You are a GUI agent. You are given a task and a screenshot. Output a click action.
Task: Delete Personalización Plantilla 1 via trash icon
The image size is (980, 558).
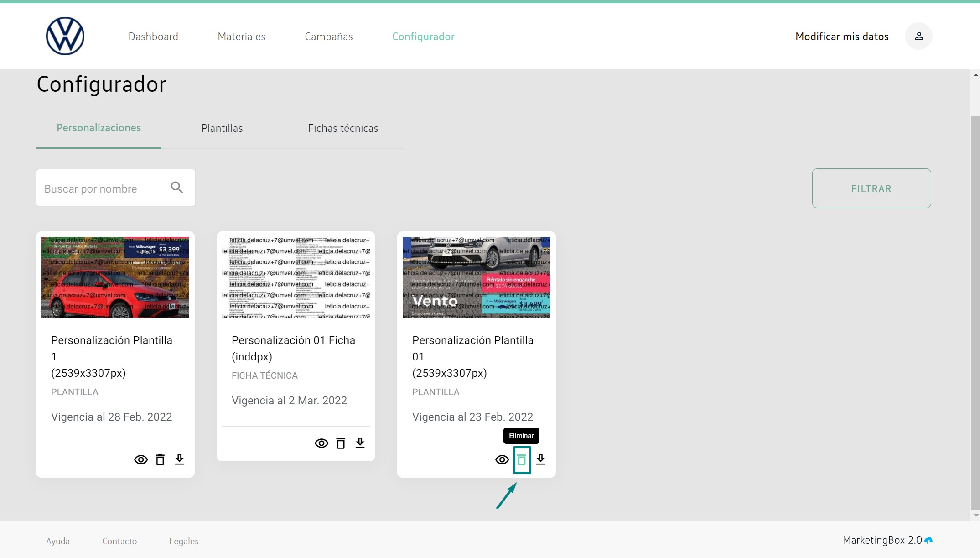coord(160,459)
